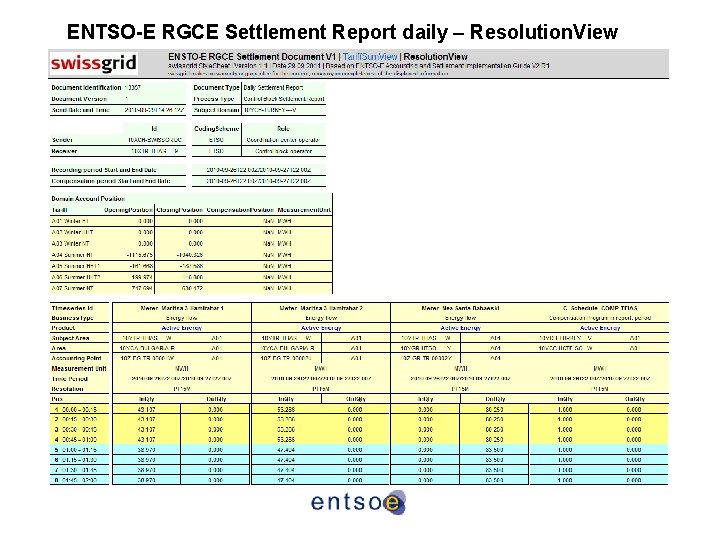Image resolution: width=720 pixels, height=540 pixels.
Task: Select the Product row label
Action: tap(63, 328)
